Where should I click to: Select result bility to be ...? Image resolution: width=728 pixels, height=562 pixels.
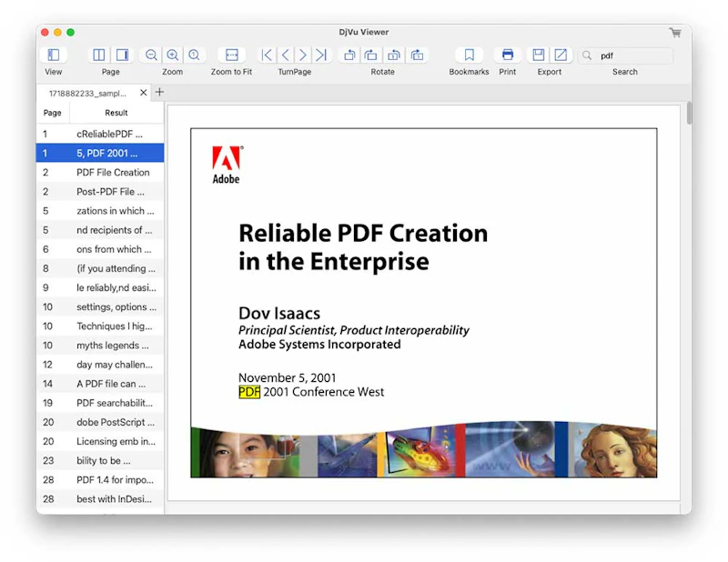tap(100, 461)
